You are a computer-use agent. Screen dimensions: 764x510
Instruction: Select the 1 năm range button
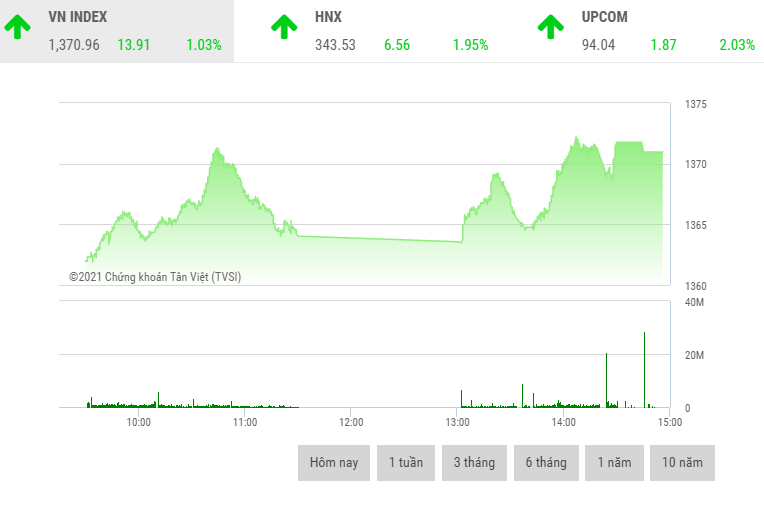[x=614, y=463]
